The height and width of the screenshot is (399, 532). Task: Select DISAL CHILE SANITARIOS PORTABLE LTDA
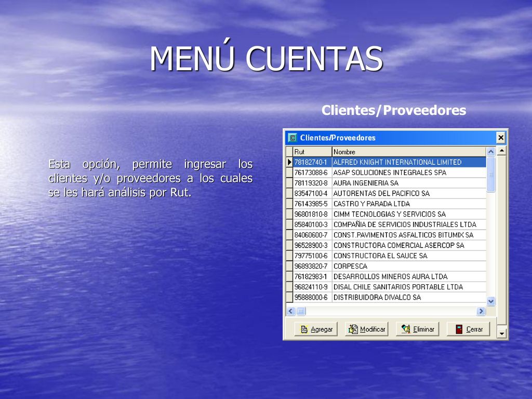(x=409, y=287)
